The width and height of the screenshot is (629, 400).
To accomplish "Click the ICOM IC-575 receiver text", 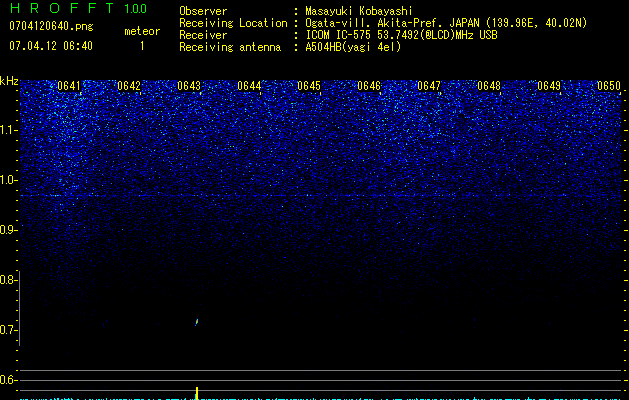I will (x=401, y=35).
